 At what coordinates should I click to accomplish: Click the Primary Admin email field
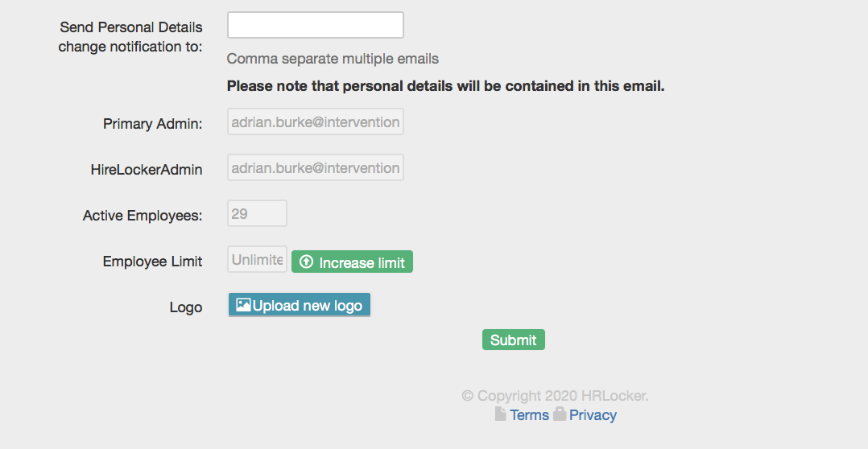coord(315,122)
